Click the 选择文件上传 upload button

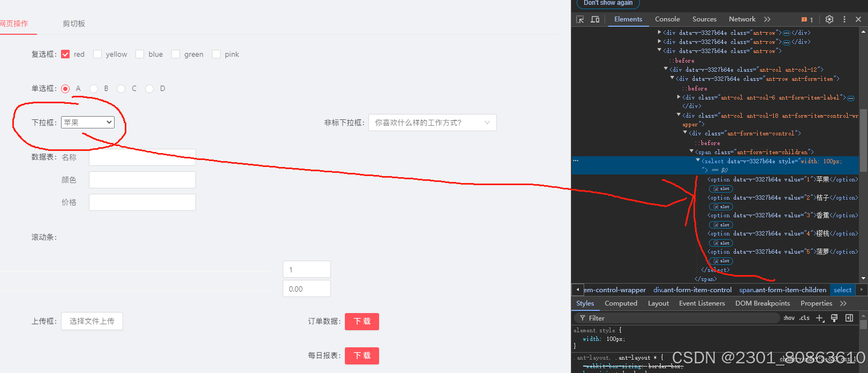(x=92, y=321)
